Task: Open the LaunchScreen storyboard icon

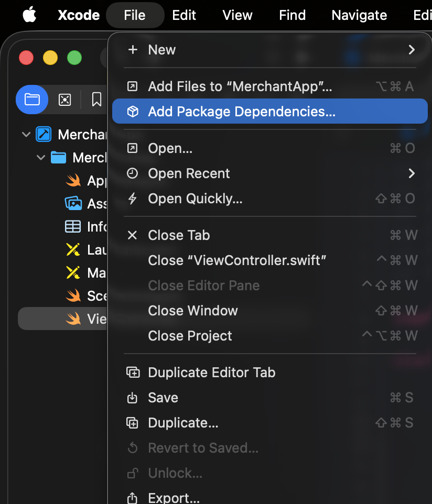Action: 73,250
